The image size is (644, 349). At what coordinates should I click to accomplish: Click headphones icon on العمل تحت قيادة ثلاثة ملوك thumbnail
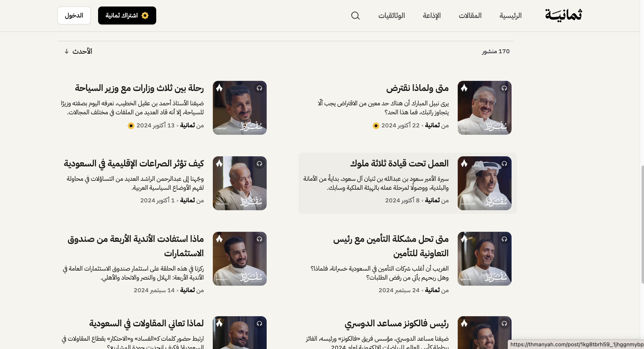click(504, 164)
